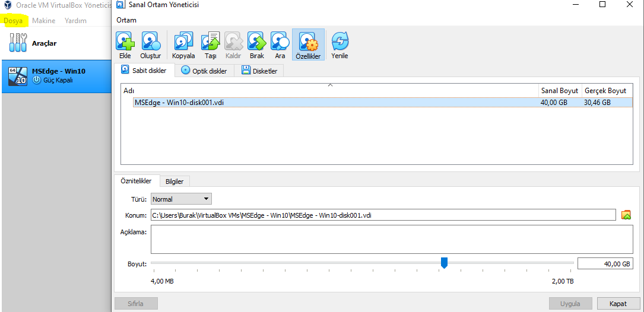The height and width of the screenshot is (312, 644).
Task: Click the folder browse icon beside Konum
Action: pos(626,215)
